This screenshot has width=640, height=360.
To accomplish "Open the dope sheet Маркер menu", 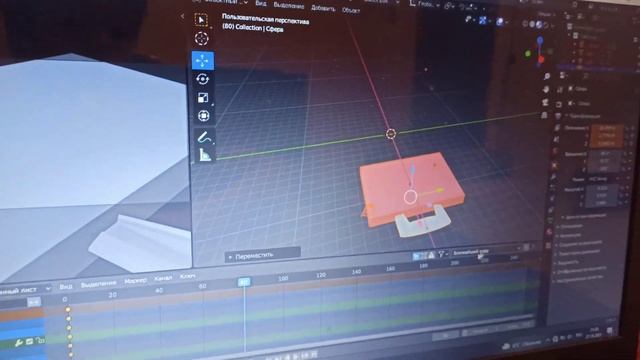I will (x=136, y=281).
